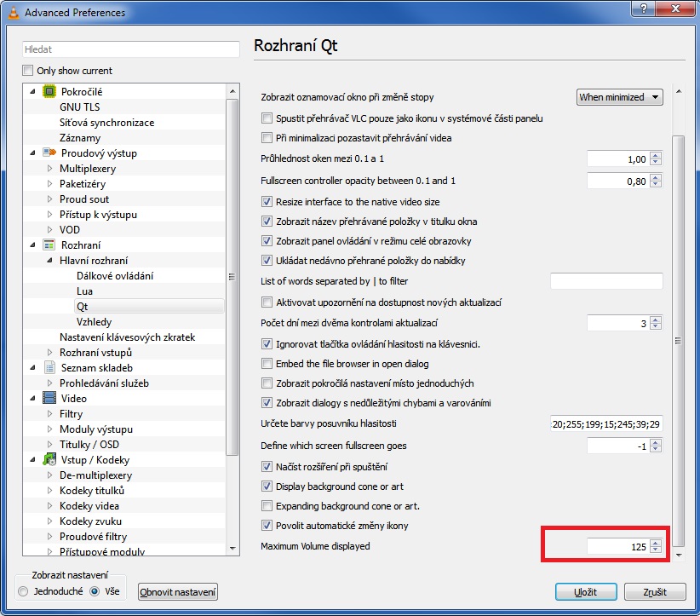Open the When minimized dropdown
Screen dimensions: 700x616
click(620, 97)
